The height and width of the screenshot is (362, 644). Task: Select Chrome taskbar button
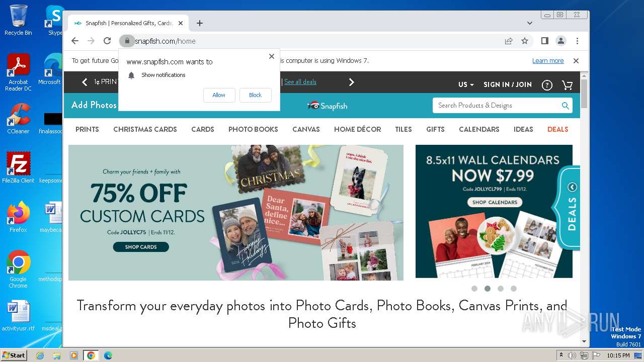(91, 355)
